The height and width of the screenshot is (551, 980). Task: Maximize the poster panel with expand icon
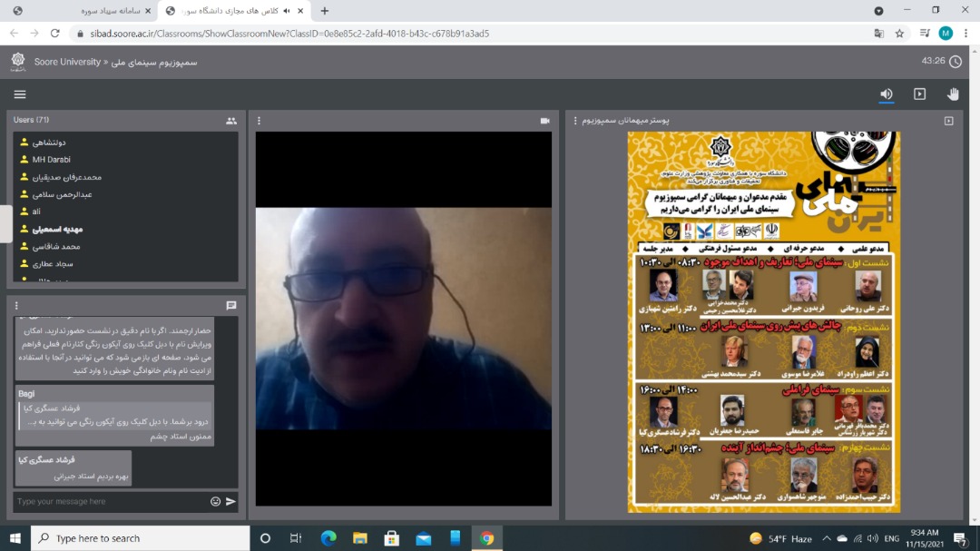(949, 121)
